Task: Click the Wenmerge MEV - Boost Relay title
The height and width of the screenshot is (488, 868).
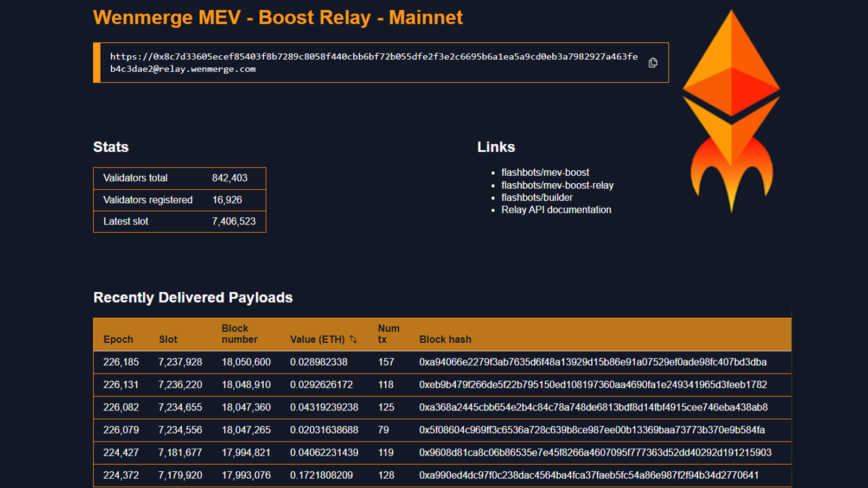Action: pos(278,17)
